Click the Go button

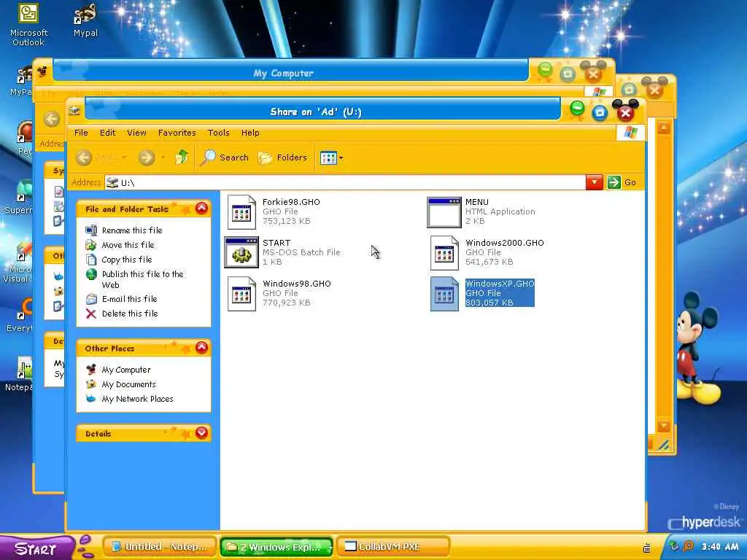click(622, 182)
